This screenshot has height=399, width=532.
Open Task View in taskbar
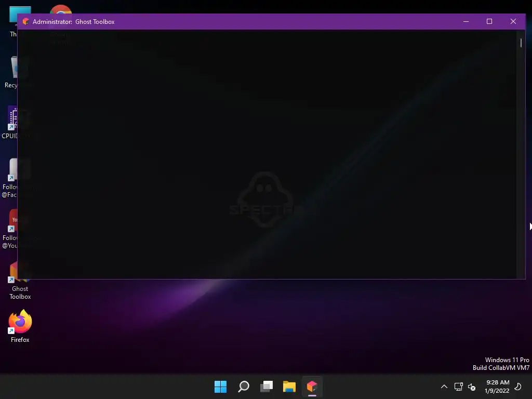point(267,387)
